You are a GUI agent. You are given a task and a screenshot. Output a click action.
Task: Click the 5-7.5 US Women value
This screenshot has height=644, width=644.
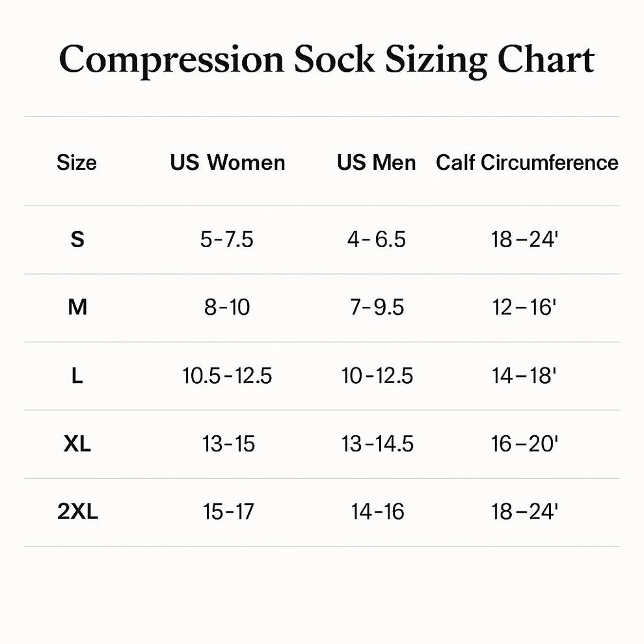(227, 240)
